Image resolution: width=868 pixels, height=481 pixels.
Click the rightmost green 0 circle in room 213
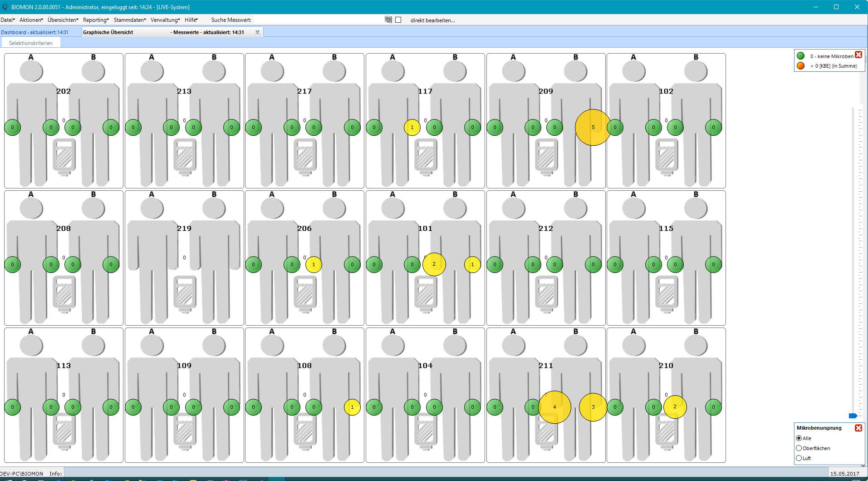coord(231,127)
